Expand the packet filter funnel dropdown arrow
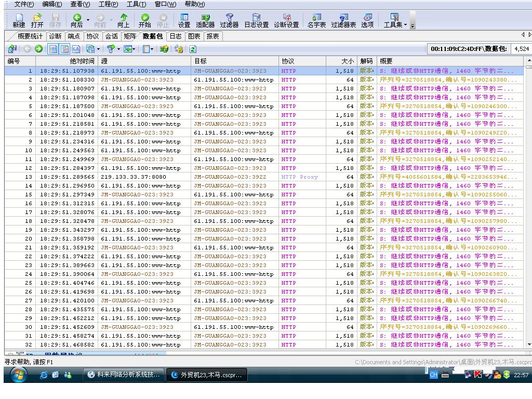The height and width of the screenshot is (399, 532). (118, 49)
